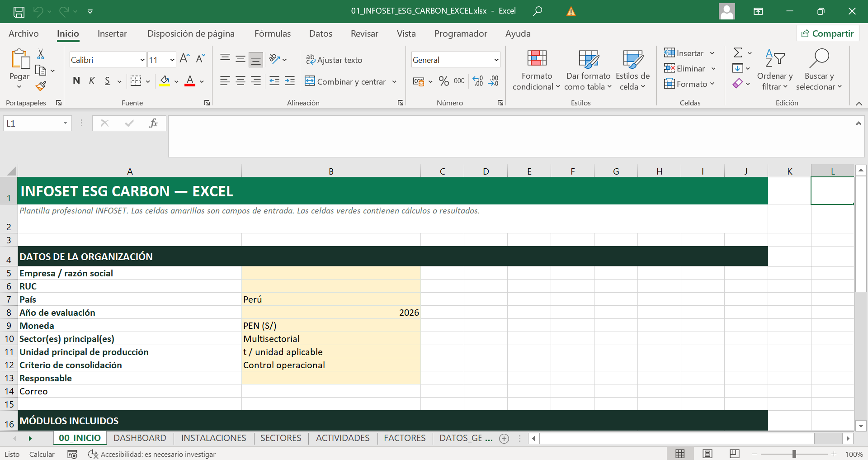Open Buscar y seleccionar
The width and height of the screenshot is (868, 460).
819,70
